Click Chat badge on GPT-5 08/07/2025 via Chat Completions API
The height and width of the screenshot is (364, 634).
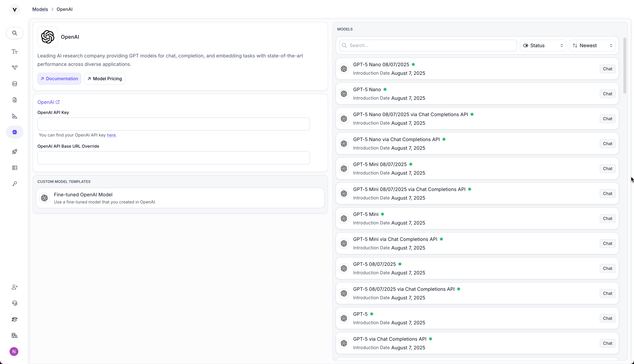608,293
